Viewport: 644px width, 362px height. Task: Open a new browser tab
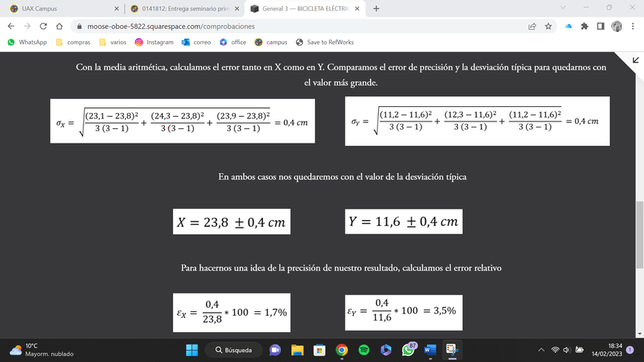[376, 8]
